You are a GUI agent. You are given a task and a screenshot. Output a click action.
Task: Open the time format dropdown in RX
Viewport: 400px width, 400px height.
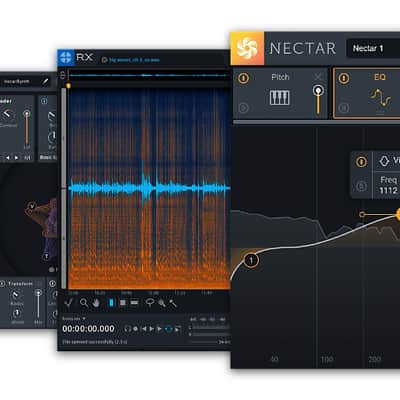click(74, 319)
